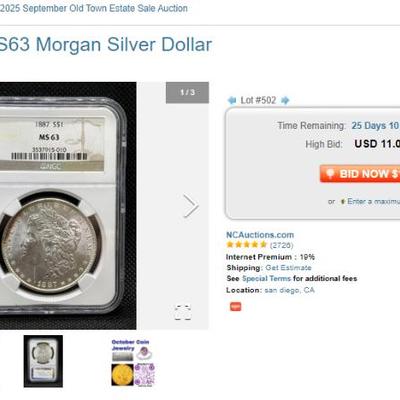The image size is (400, 400).
Task: Click the 2726 reviews count
Action: pyautogui.click(x=281, y=245)
